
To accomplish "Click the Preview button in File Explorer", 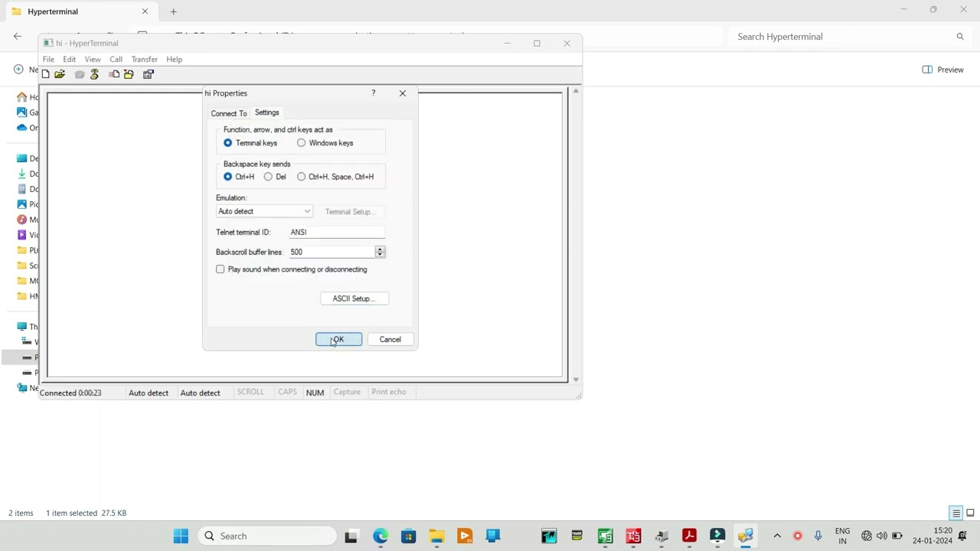I will tap(943, 70).
